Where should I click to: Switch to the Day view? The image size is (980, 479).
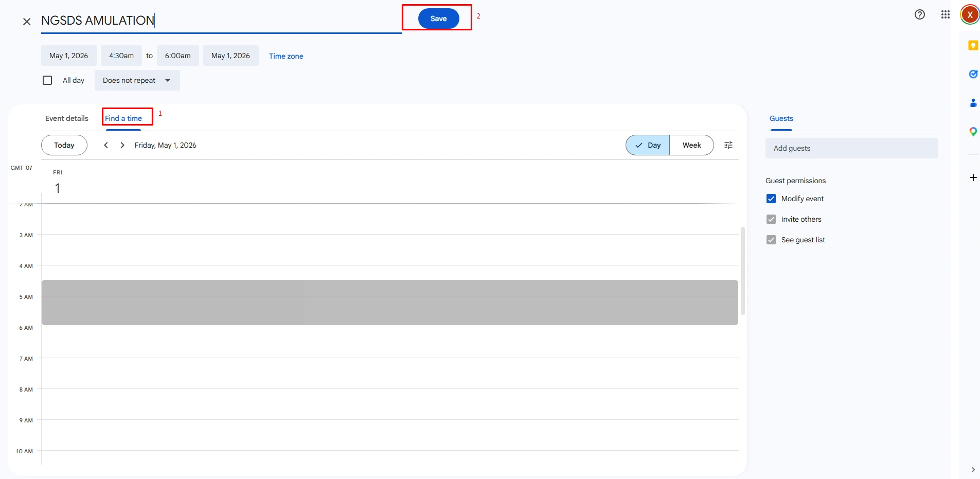coord(648,145)
